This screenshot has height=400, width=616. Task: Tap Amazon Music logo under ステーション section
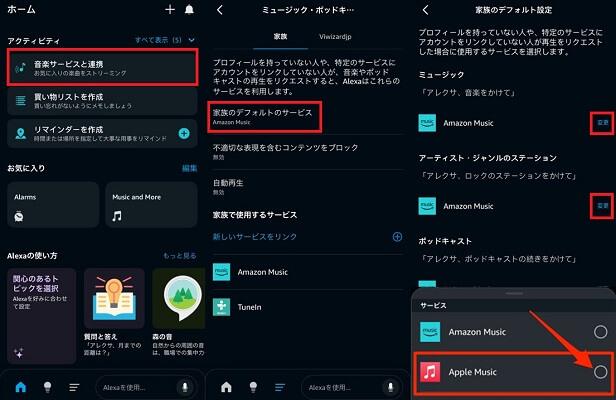pos(427,206)
